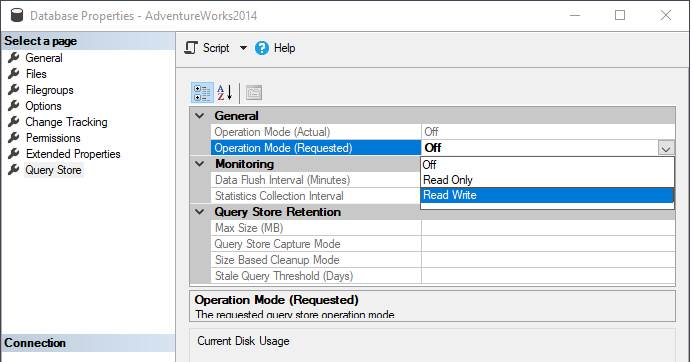
Task: Select Read Write from the dropdown list
Action: 547,195
